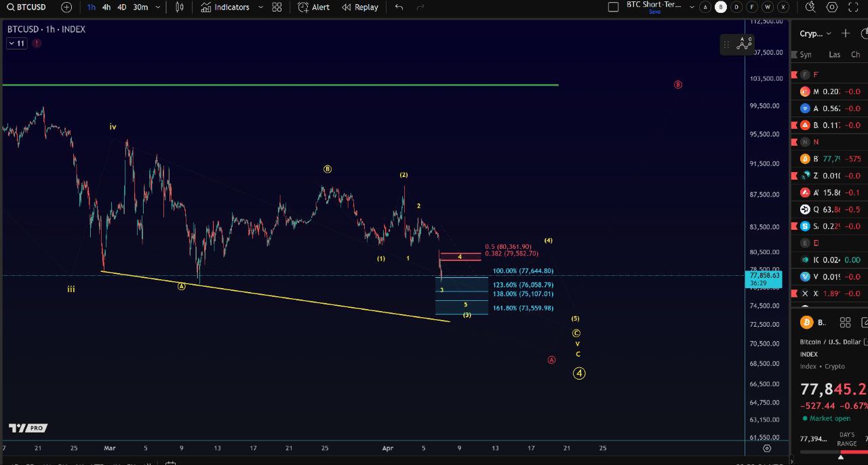Select layout preset B

coord(721,7)
